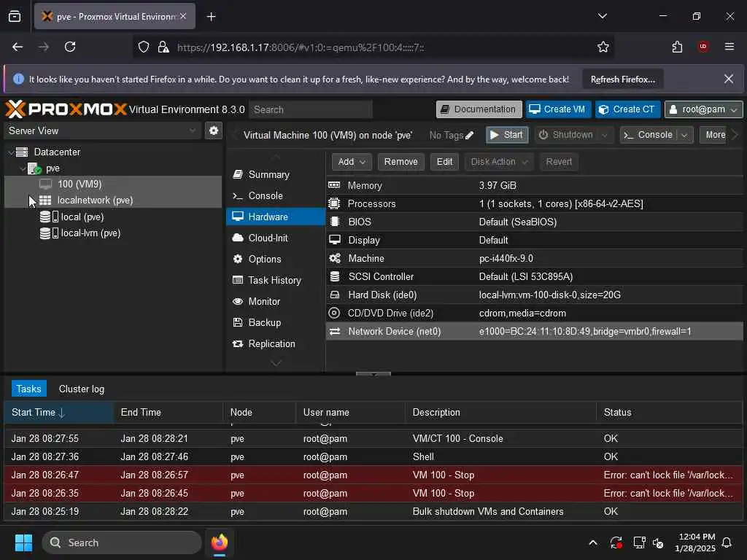
Task: Click the Proxmox logo
Action: (x=66, y=109)
